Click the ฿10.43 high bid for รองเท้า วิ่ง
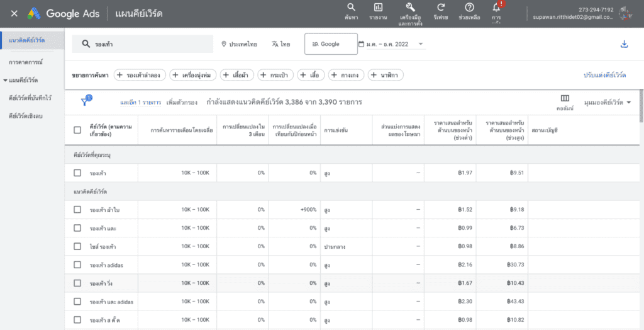Viewport: 644px width, 330px height. tap(516, 283)
